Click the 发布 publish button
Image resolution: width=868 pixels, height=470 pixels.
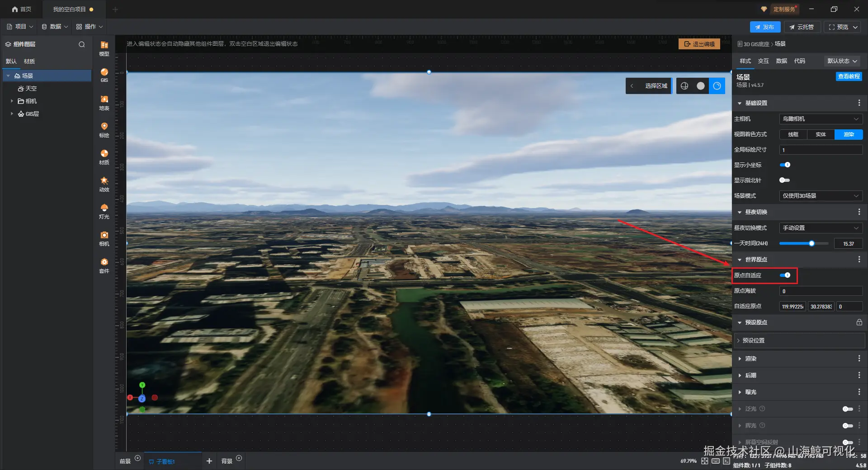(765, 27)
